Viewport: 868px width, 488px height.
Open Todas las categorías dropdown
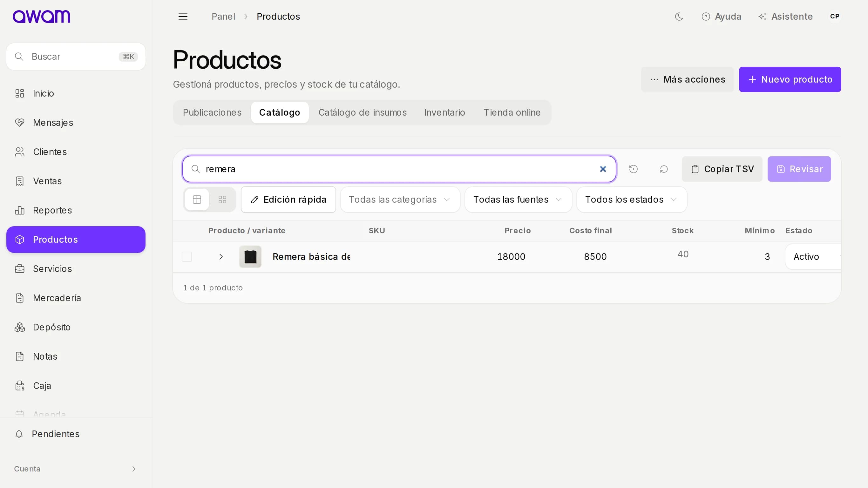click(400, 200)
